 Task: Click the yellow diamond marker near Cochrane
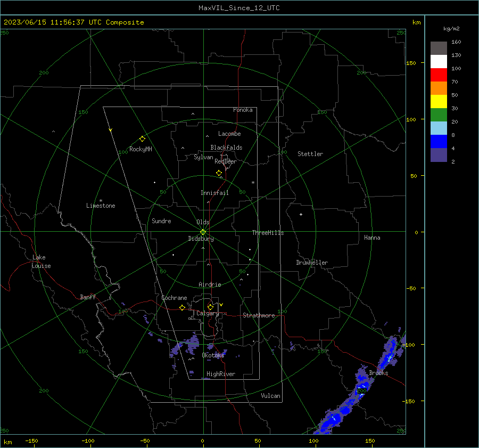pyautogui.click(x=183, y=308)
